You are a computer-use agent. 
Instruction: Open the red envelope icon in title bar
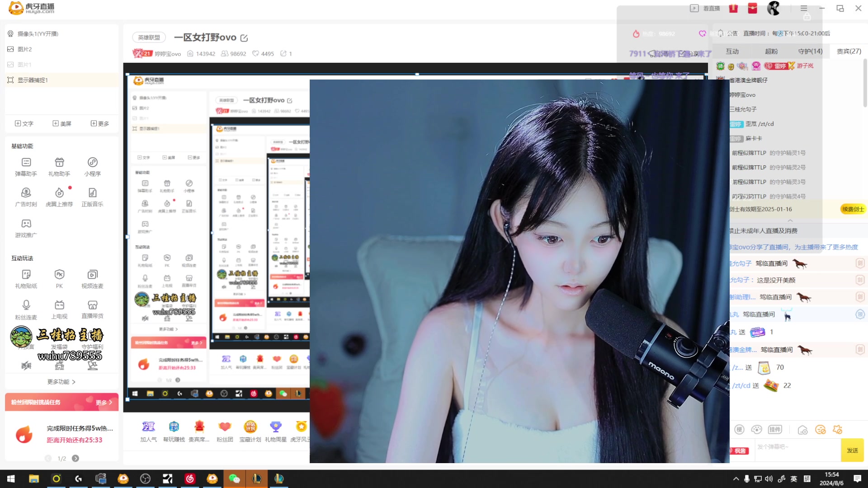point(752,8)
